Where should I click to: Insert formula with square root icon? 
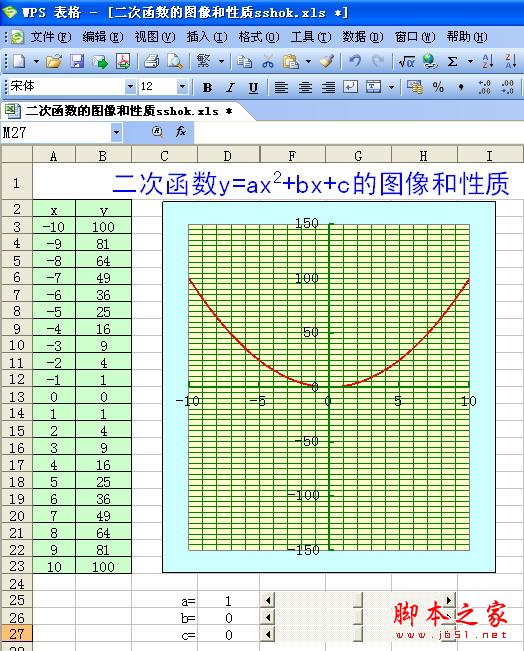[x=407, y=62]
